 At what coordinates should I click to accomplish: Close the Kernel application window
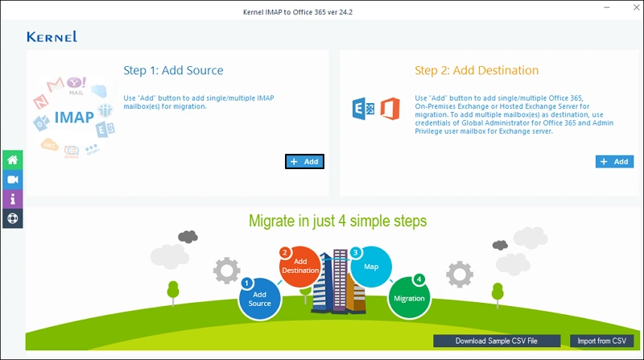pyautogui.click(x=636, y=7)
